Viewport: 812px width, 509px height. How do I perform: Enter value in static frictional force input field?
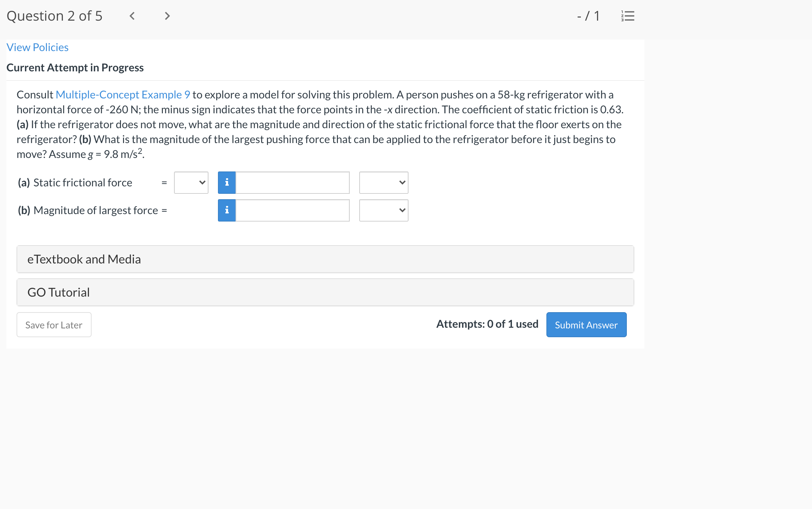click(x=293, y=182)
